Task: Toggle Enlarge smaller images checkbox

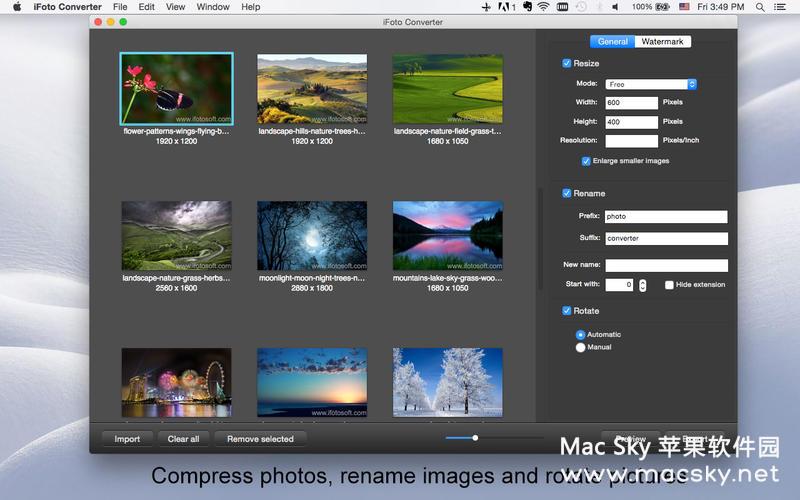Action: (x=586, y=161)
